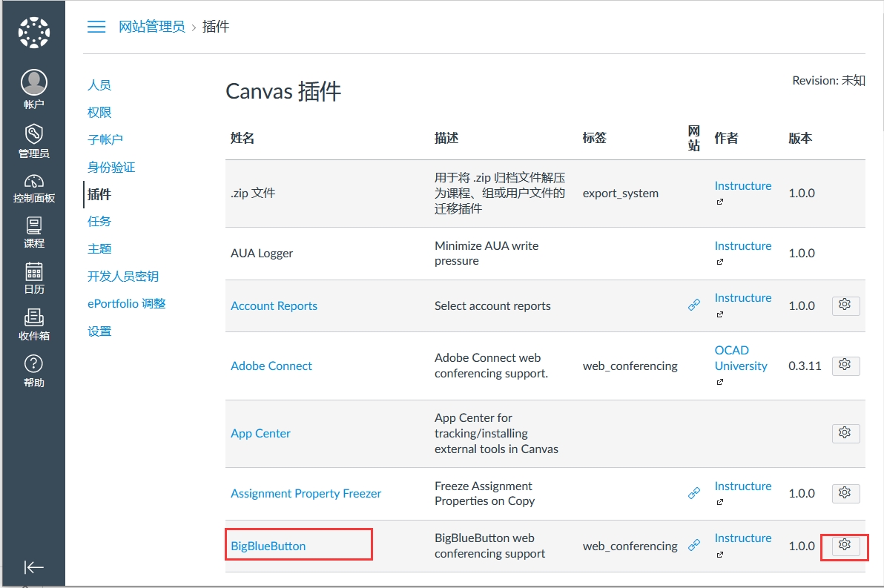Open the Help (帮助) question icon
Screen dimensions: 884x588
point(33,364)
